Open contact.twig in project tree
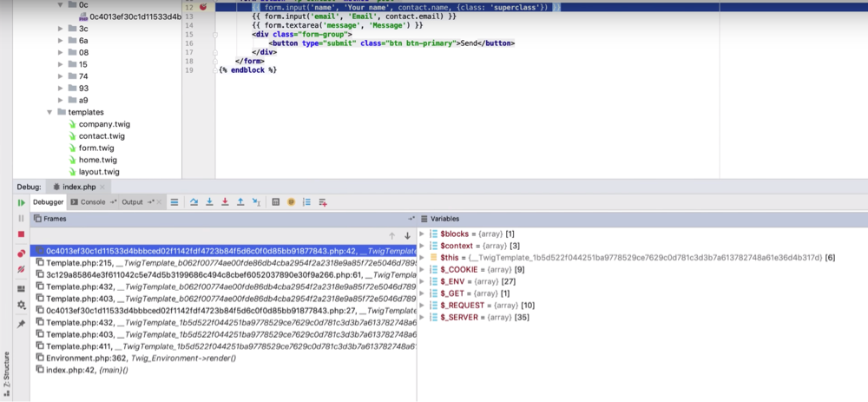The width and height of the screenshot is (868, 402). 102,136
